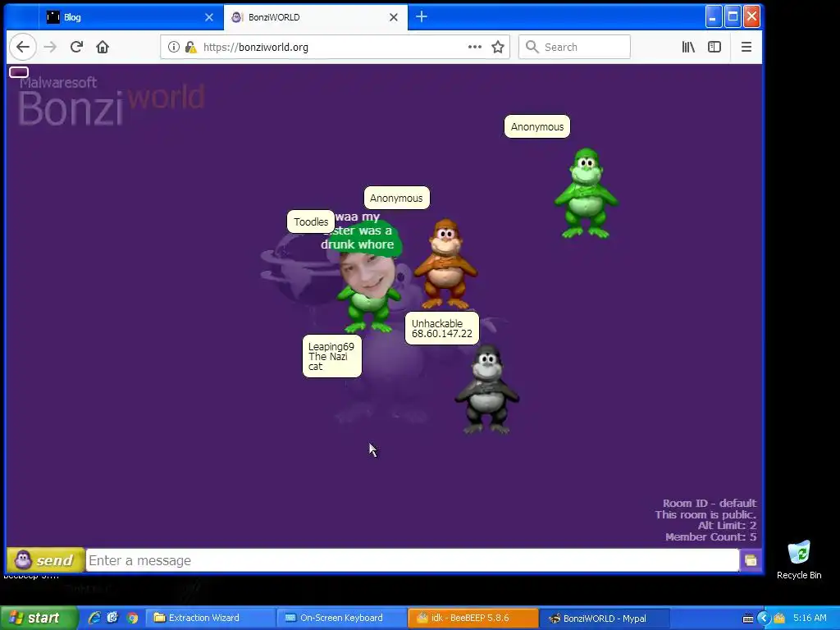Click the keyboard tray icon
Viewport: 840px width, 630px height.
tap(748, 619)
